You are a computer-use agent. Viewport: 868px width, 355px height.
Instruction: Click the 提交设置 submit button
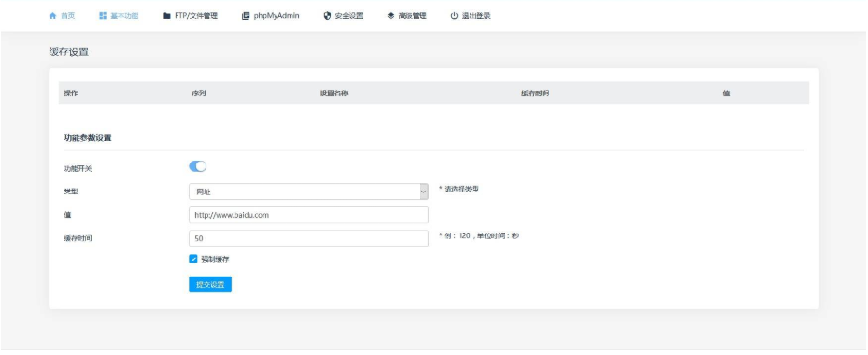click(210, 285)
